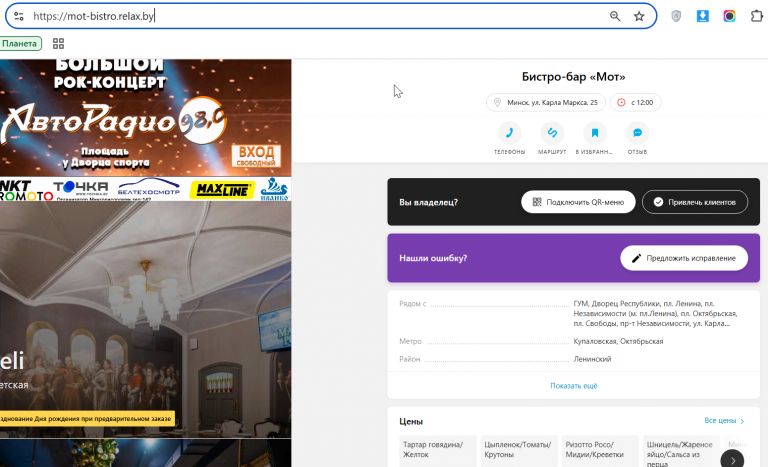The width and height of the screenshot is (768, 467).
Task: Click the Бистро-бар «Мот» title
Action: [574, 76]
